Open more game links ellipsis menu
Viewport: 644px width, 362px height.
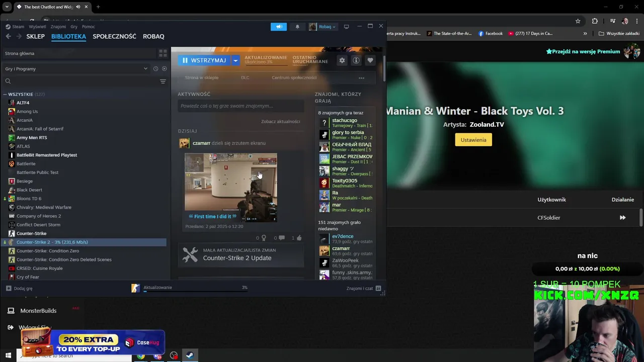pos(361,78)
